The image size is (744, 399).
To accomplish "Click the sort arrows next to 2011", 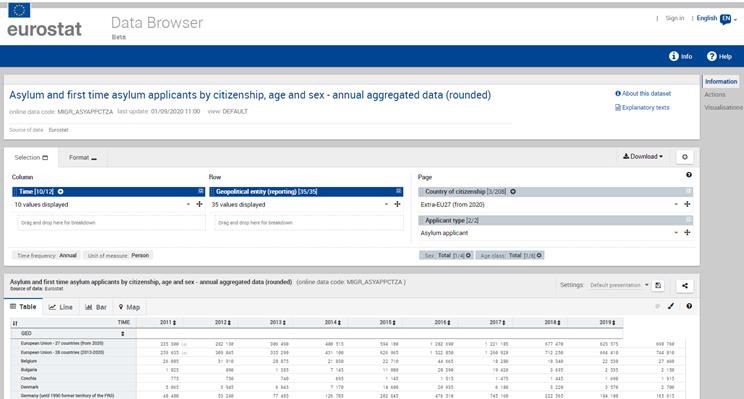I will [x=175, y=323].
